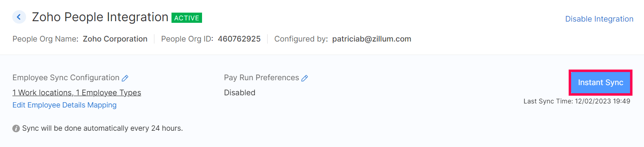
Task: Open the Disable Integration link
Action: pyautogui.click(x=599, y=19)
